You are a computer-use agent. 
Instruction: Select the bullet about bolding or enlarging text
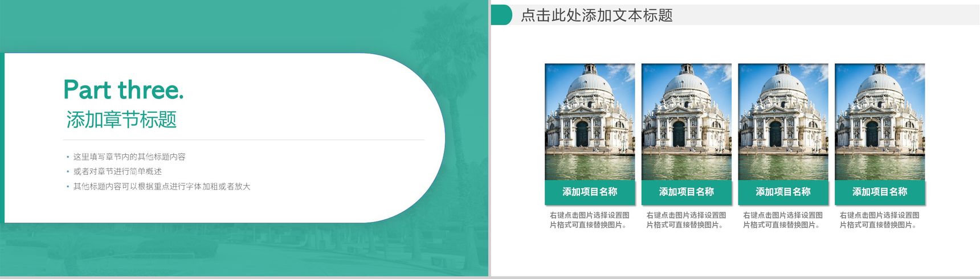pos(162,186)
